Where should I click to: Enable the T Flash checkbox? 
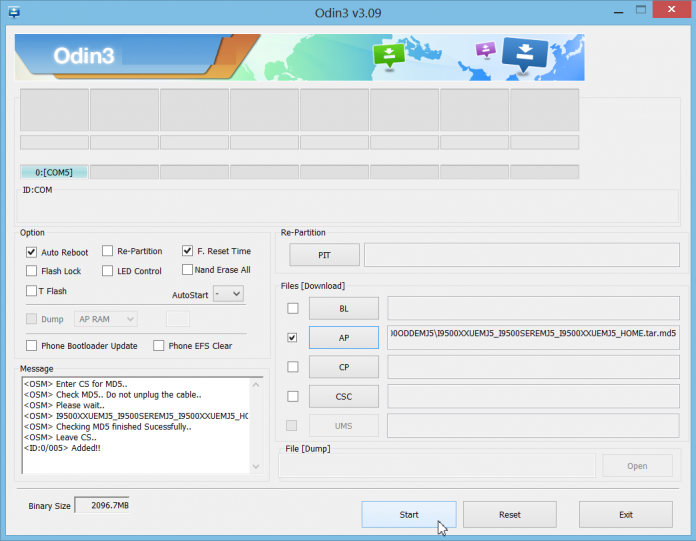pyautogui.click(x=31, y=291)
